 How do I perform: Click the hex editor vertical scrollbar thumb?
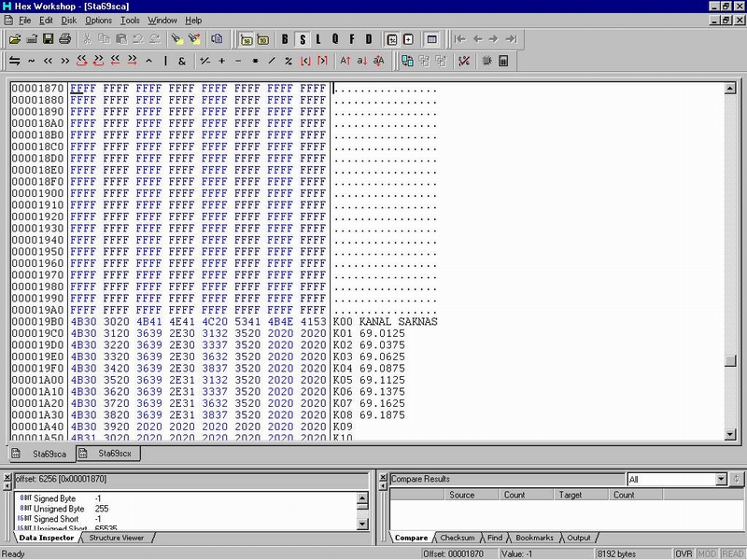730,361
